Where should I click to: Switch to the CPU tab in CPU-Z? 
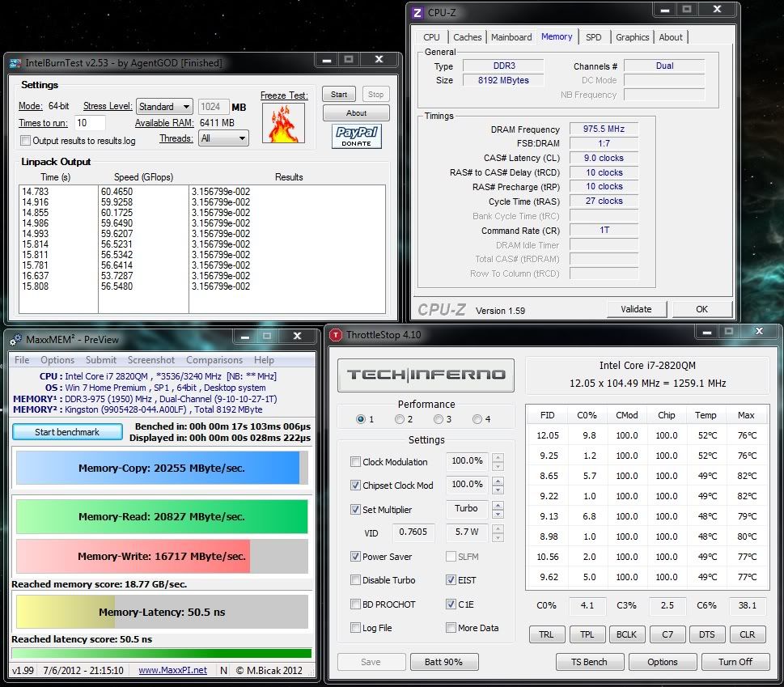[x=431, y=37]
